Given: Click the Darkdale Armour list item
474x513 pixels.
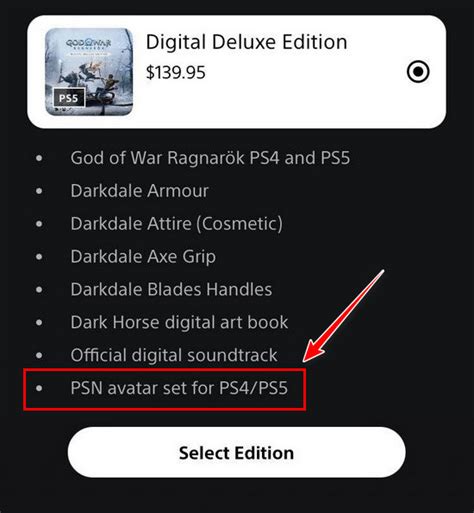Looking at the screenshot, I should pyautogui.click(x=139, y=191).
